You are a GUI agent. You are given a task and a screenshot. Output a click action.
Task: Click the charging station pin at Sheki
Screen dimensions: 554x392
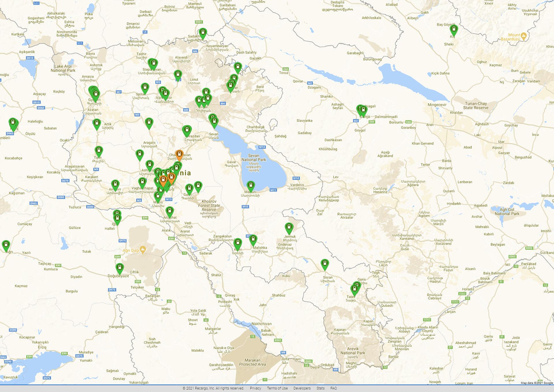click(454, 30)
